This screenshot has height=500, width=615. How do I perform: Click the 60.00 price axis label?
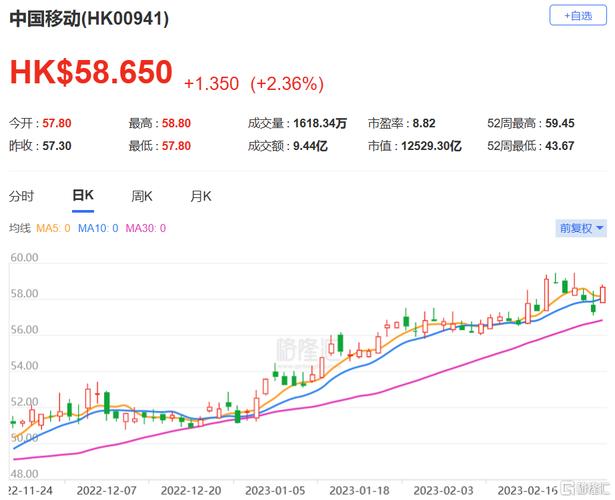24,258
